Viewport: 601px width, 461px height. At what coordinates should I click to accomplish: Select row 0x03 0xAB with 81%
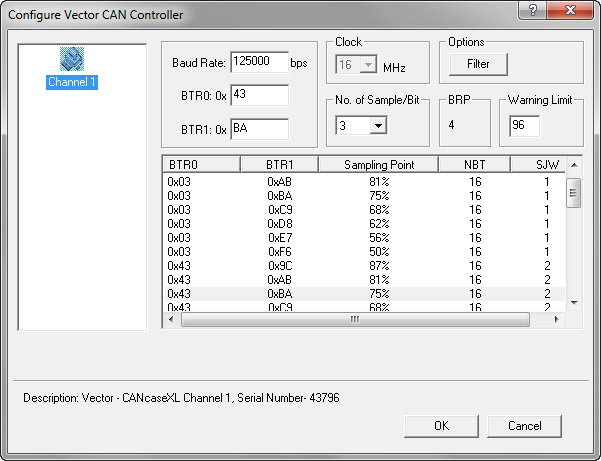[364, 182]
